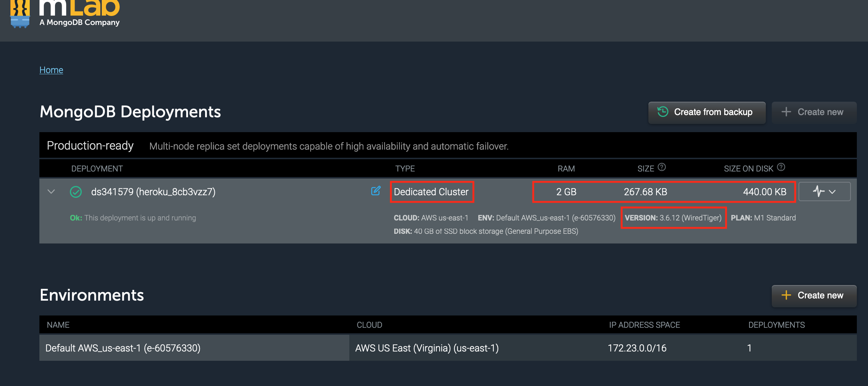Click Ok: deployment is up and running status
The height and width of the screenshot is (386, 868).
133,218
